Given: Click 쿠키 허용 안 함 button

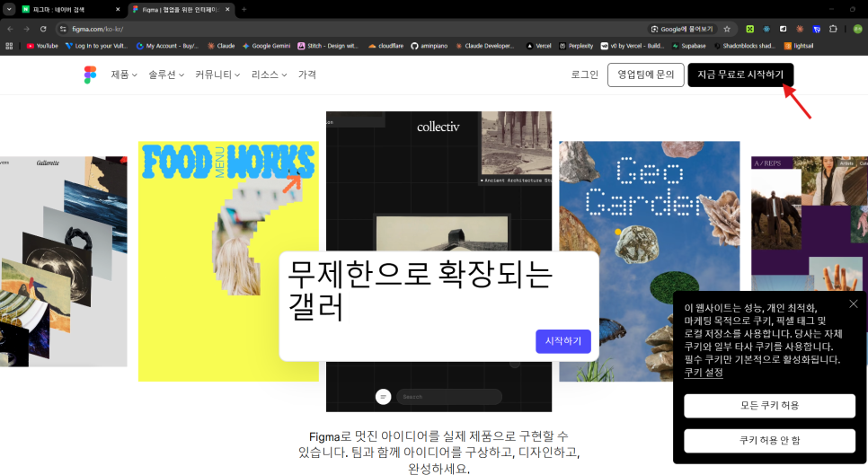Looking at the screenshot, I should click(x=769, y=441).
